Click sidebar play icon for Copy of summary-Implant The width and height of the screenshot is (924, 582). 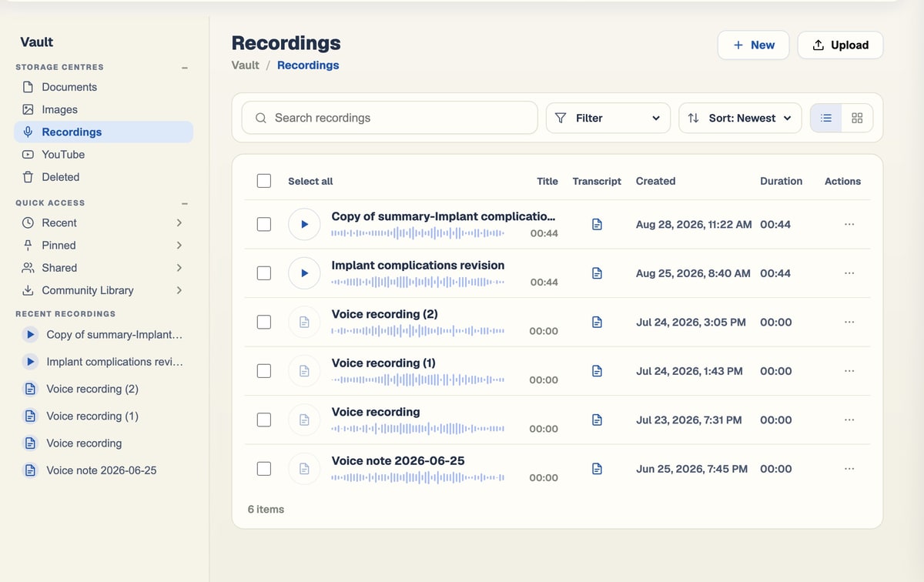click(x=30, y=335)
